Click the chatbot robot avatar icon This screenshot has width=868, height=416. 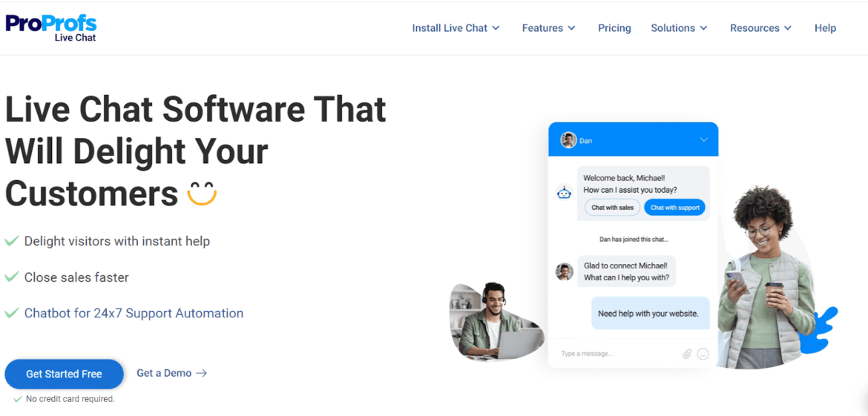[564, 193]
